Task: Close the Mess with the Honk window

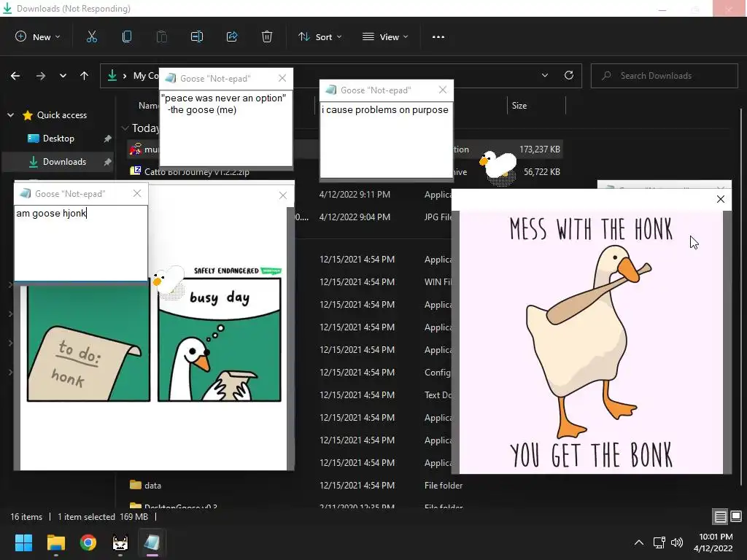Action: click(720, 199)
